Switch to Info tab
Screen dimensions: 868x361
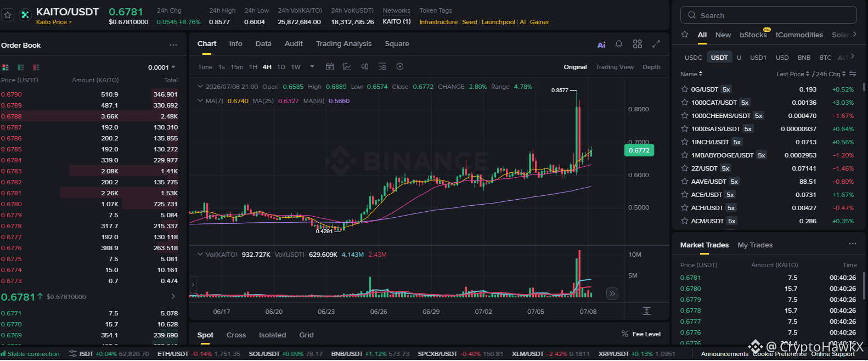pyautogui.click(x=236, y=44)
